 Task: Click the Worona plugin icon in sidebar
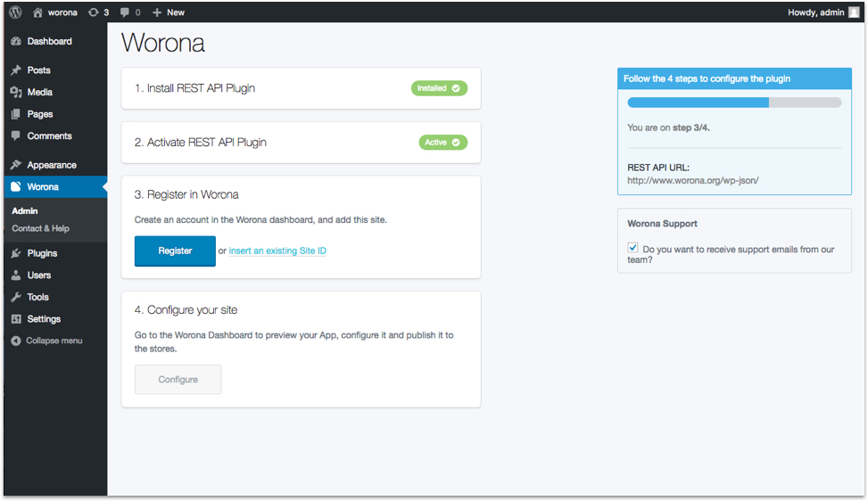(16, 187)
